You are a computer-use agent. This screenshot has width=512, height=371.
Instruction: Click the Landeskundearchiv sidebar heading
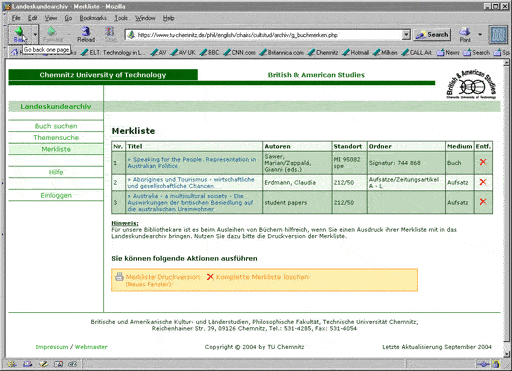[x=56, y=107]
